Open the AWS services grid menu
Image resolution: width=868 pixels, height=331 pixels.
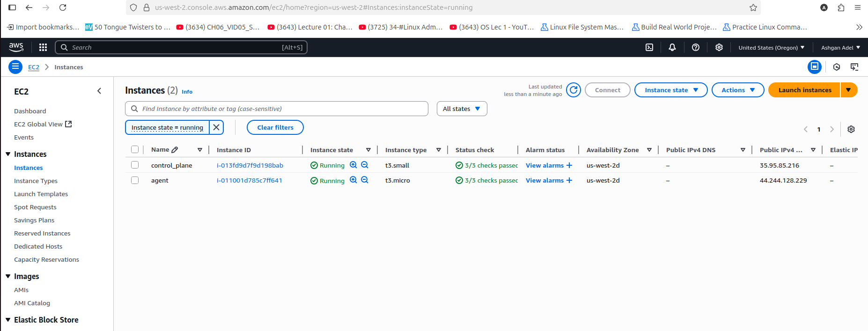pos(43,47)
